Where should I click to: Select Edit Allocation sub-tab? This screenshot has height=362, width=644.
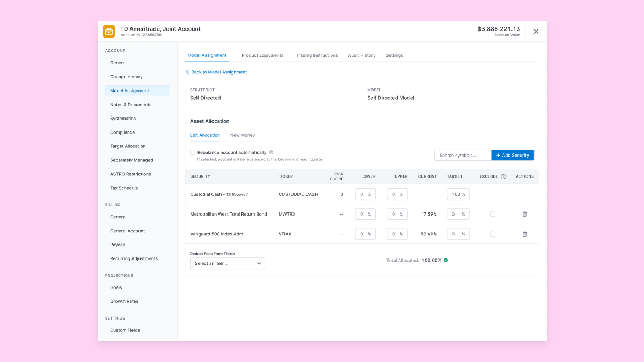click(x=205, y=135)
